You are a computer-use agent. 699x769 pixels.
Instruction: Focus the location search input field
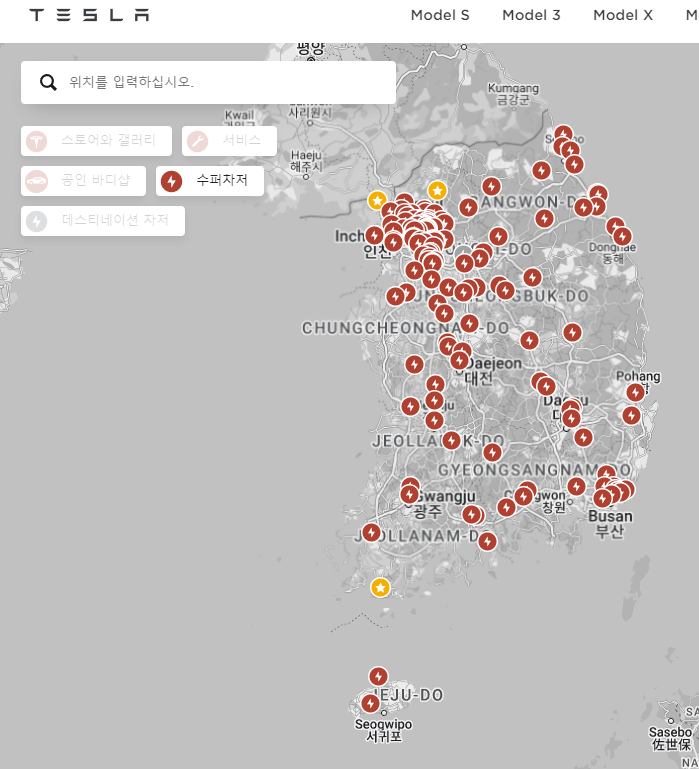(x=225, y=82)
